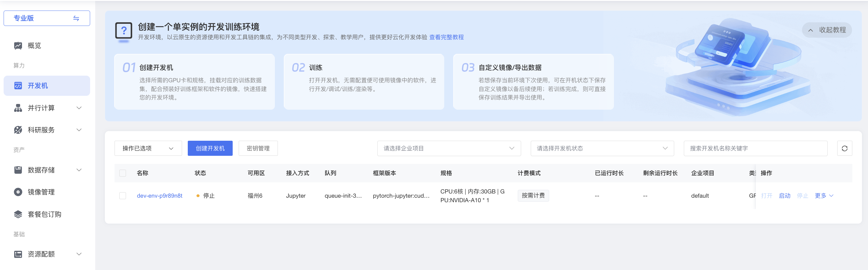Viewport: 868px width, 270px height.
Task: Open 并行计算 menu item
Action: pos(47,108)
